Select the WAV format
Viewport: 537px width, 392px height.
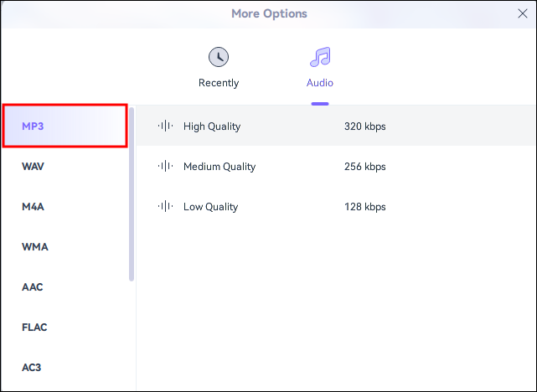[x=65, y=167]
